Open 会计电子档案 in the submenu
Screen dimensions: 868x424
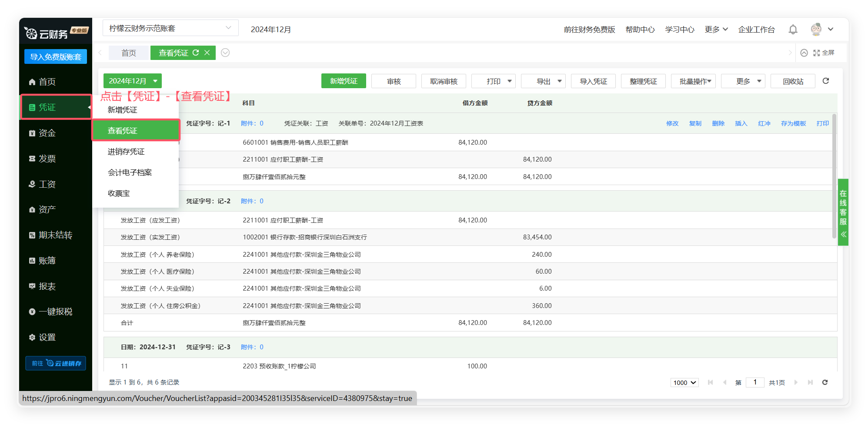coord(130,172)
